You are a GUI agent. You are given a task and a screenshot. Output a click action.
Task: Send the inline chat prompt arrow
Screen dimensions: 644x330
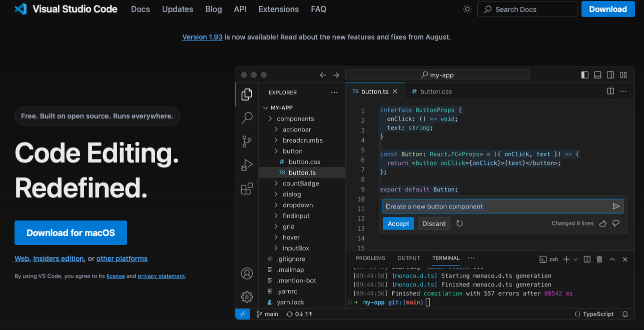616,206
